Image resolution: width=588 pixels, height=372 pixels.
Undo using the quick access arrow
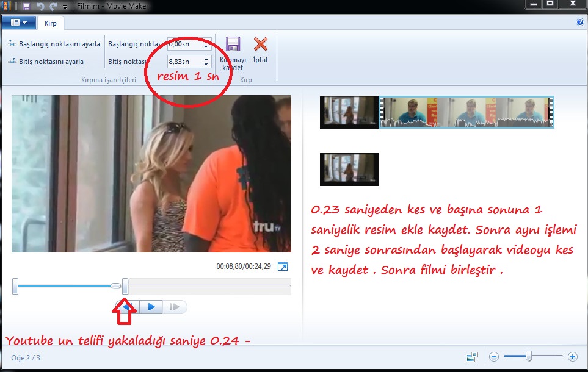[40, 5]
